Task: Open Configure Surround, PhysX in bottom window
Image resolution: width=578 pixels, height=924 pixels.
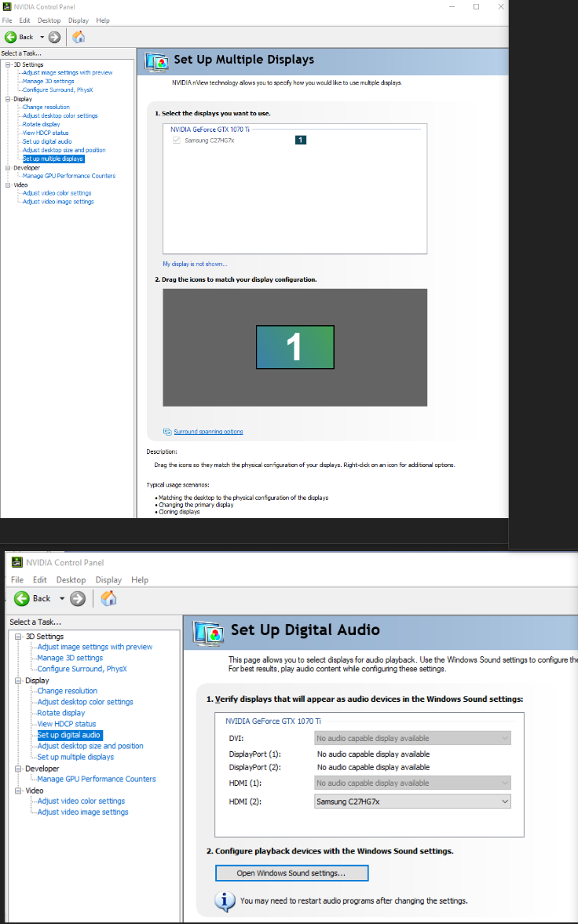Action: (x=82, y=669)
